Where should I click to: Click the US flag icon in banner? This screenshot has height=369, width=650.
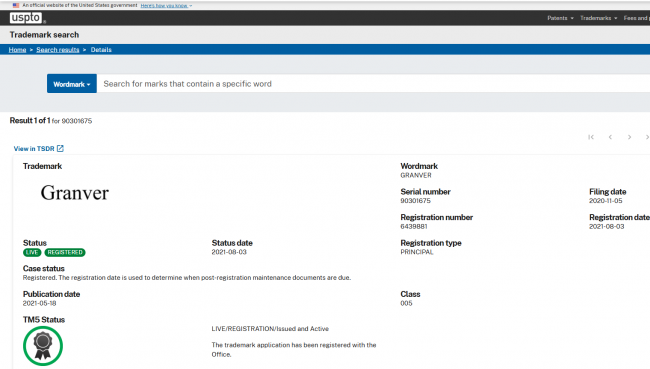(x=16, y=5)
